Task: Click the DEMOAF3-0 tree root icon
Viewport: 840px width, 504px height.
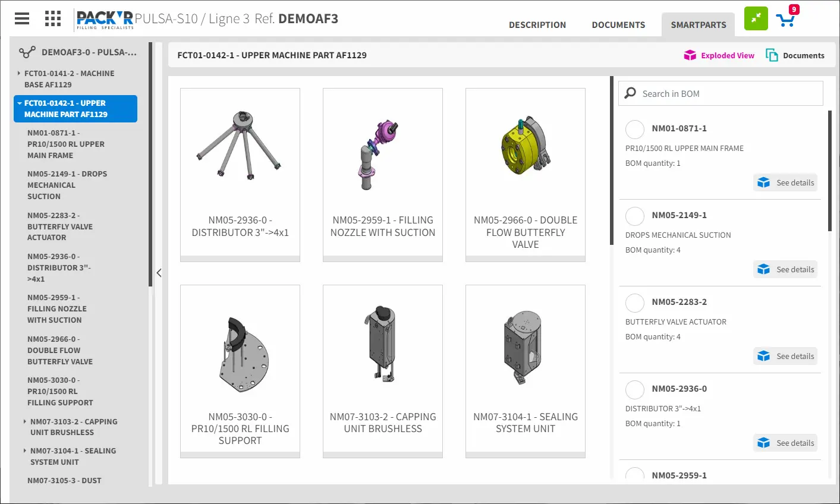Action: tap(27, 52)
